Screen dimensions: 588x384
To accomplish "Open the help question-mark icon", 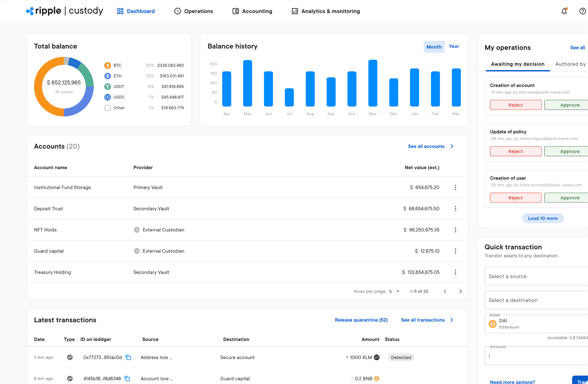I will pos(582,11).
